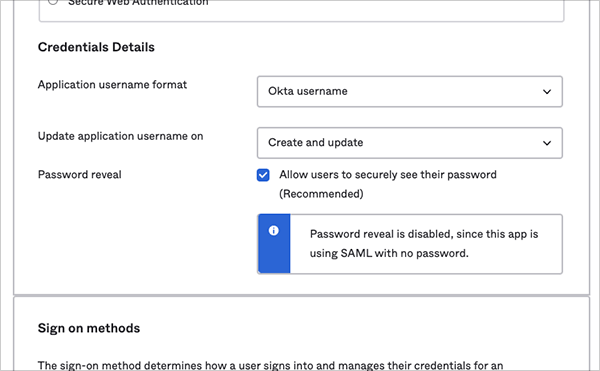Click the chevron on the Okta username dropdown

click(547, 92)
